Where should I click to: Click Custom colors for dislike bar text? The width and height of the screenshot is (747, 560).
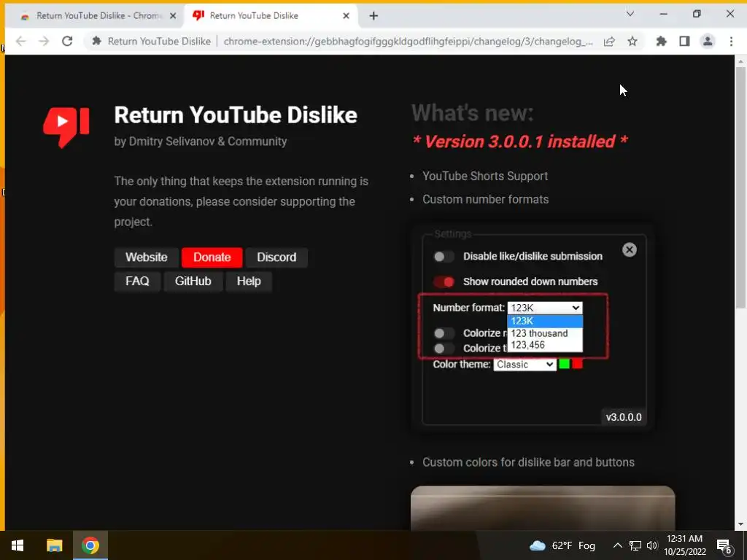[528, 462]
